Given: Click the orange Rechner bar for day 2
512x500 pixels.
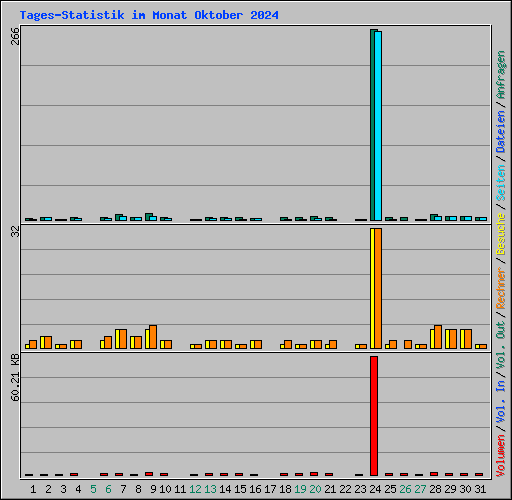Looking at the screenshot, I should point(48,343).
